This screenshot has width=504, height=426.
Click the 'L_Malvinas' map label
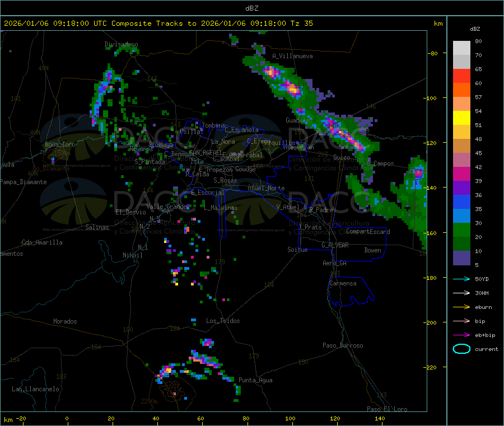pyautogui.click(x=221, y=208)
